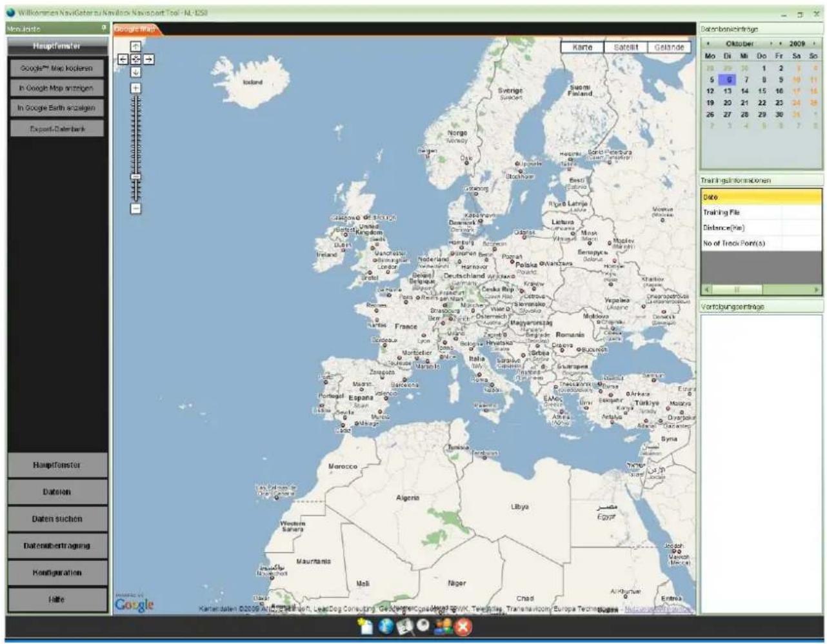Viewport: 827px width, 644px height.
Task: Pan the map down with the down arrow
Action: 135,72
